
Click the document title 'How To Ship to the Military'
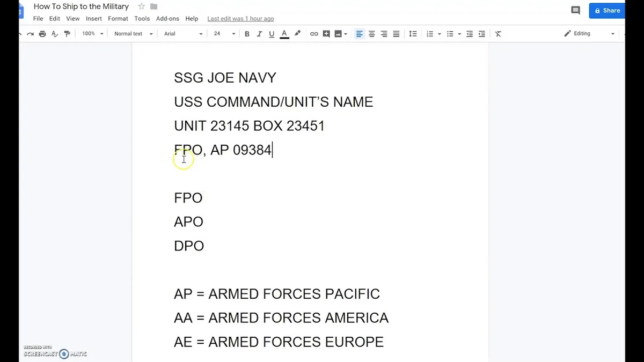click(81, 6)
